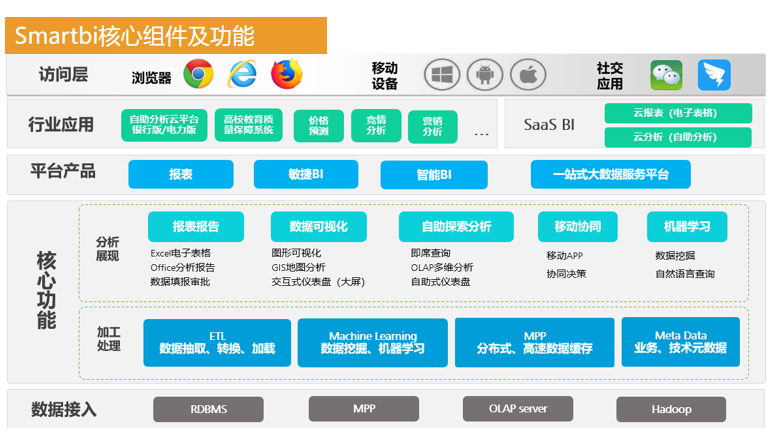
Task: Click the 云分析（自助分析）box
Action: (678, 137)
